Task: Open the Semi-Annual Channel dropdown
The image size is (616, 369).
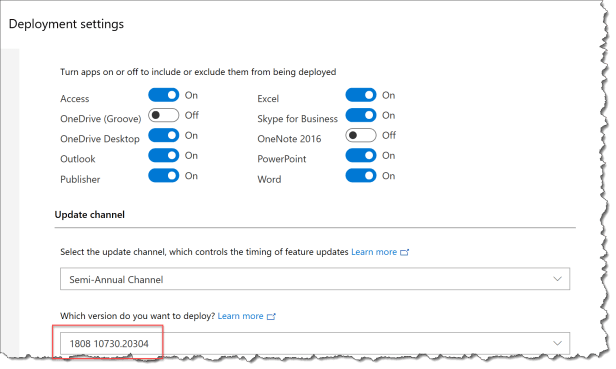Action: click(315, 279)
